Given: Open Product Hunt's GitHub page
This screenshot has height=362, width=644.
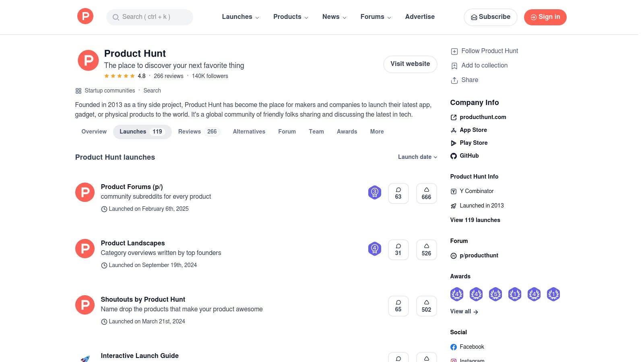Looking at the screenshot, I should pyautogui.click(x=469, y=156).
